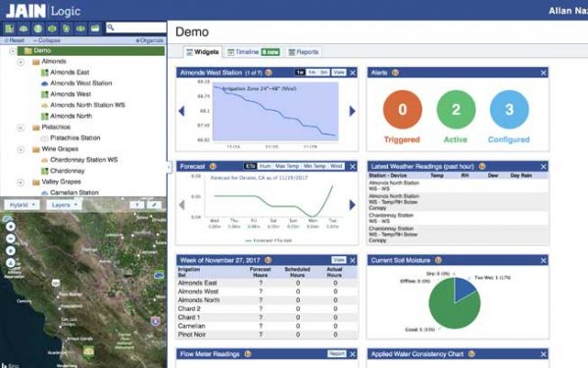Open the Reports tab
Screen dimensions: 588x368
(x=304, y=52)
